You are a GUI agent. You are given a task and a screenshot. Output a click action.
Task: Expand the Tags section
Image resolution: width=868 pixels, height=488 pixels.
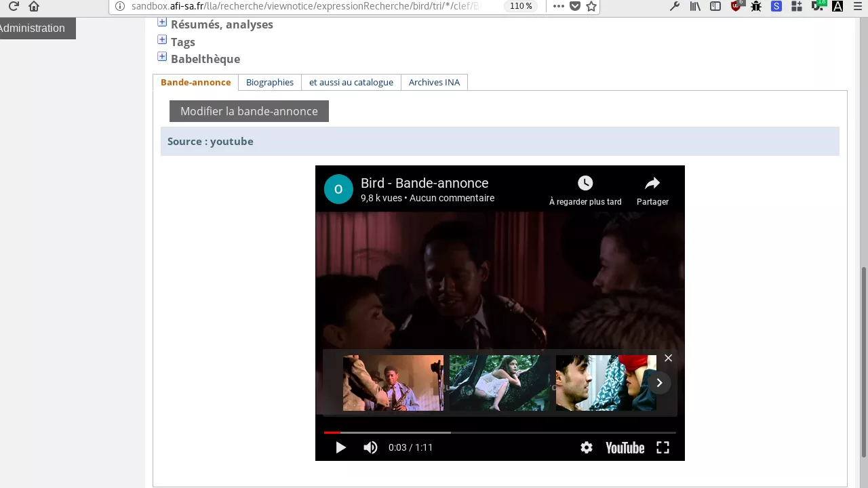coord(162,39)
